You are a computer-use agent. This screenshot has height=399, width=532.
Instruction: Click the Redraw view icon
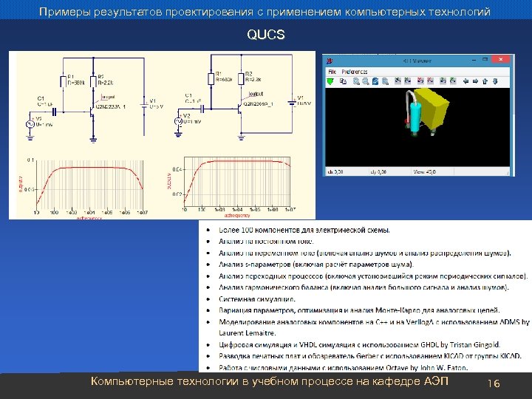click(x=375, y=81)
